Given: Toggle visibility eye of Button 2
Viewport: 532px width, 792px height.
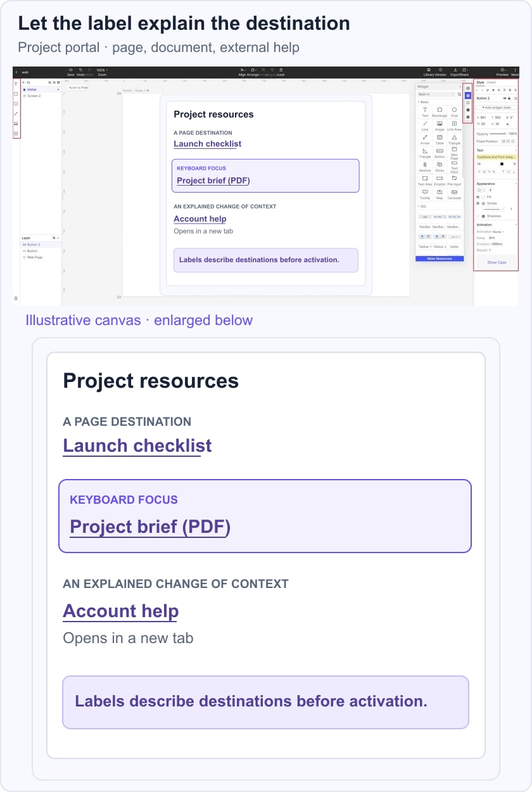Looking at the screenshot, I should click(x=505, y=98).
